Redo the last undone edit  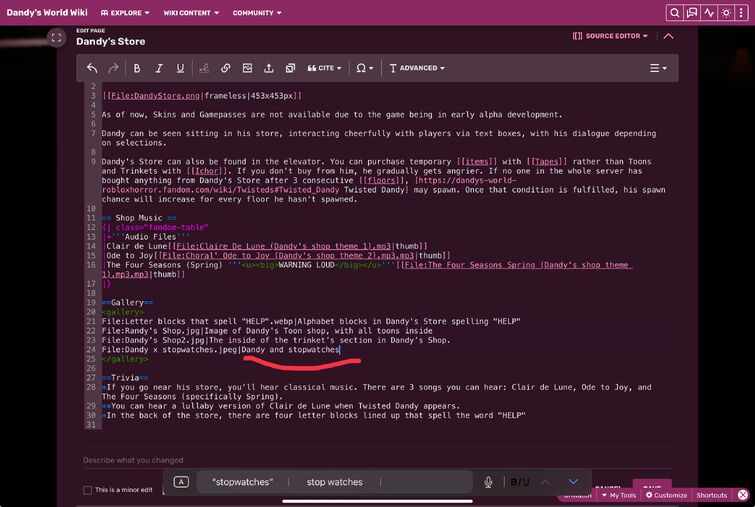click(113, 68)
